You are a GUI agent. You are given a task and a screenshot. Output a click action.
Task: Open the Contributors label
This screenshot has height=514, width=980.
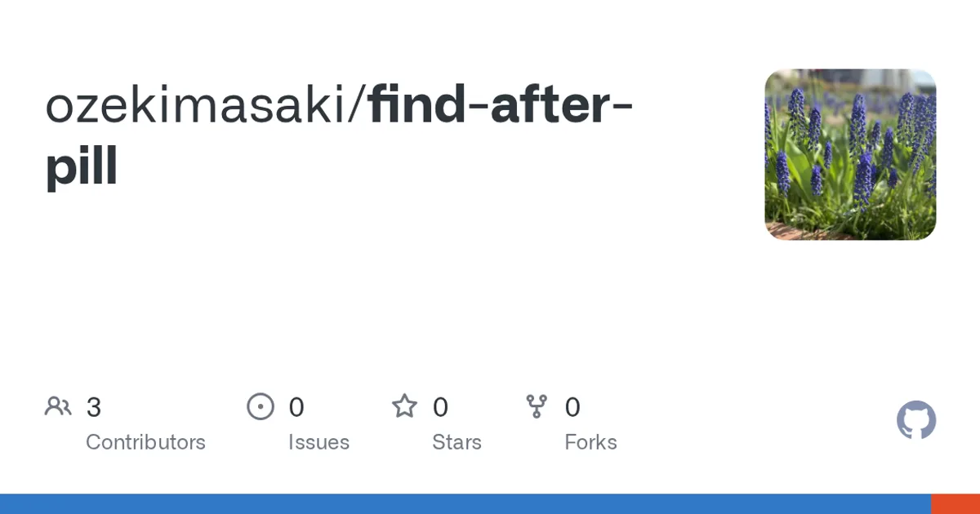[x=145, y=442]
